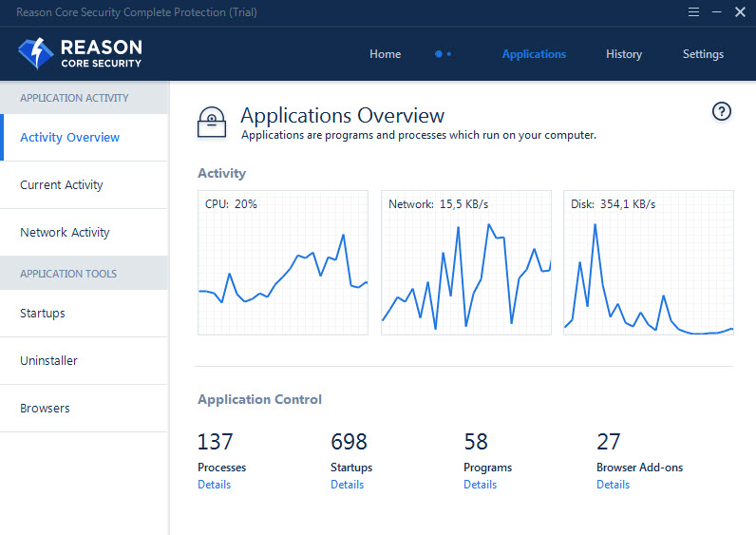This screenshot has height=535, width=756.
Task: Click the Reason Core Security shield logo
Action: tap(36, 53)
